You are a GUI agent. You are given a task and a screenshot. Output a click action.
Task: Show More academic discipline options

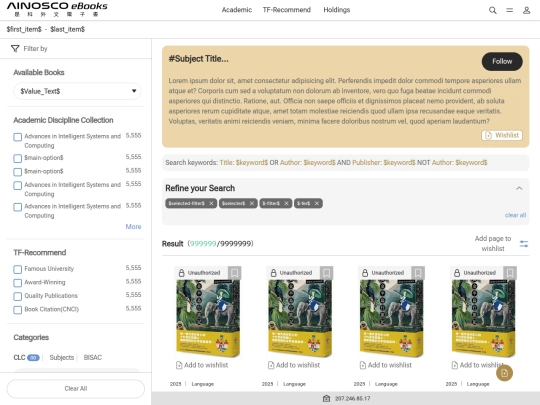click(x=133, y=227)
